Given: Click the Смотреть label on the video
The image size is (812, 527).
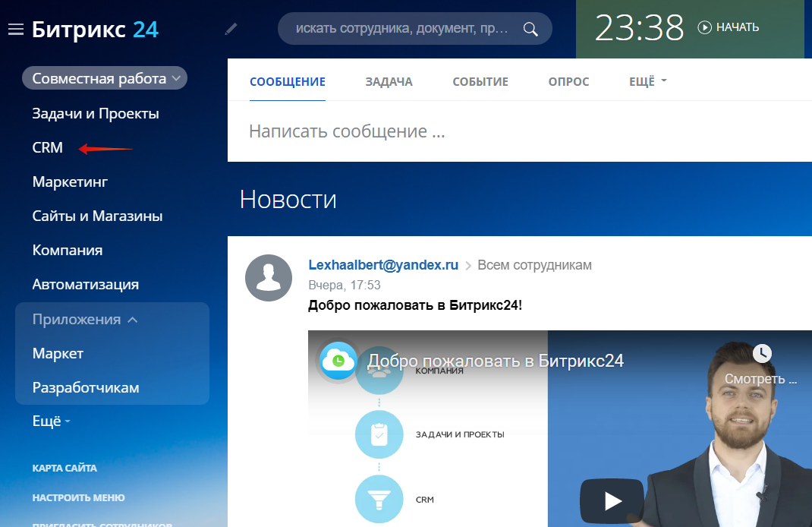Looking at the screenshot, I should (x=760, y=379).
